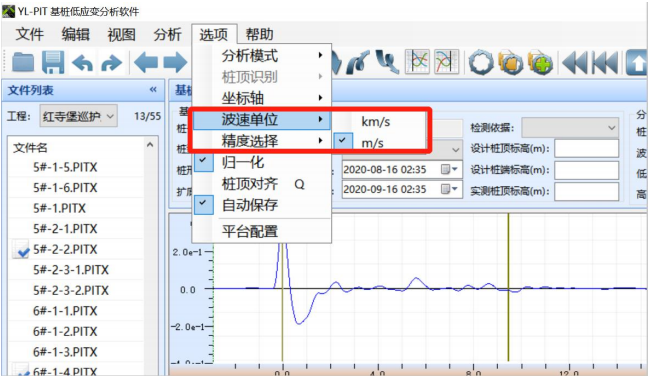The image size is (650, 378).
Task: Click the redo arrow icon
Action: tap(112, 63)
